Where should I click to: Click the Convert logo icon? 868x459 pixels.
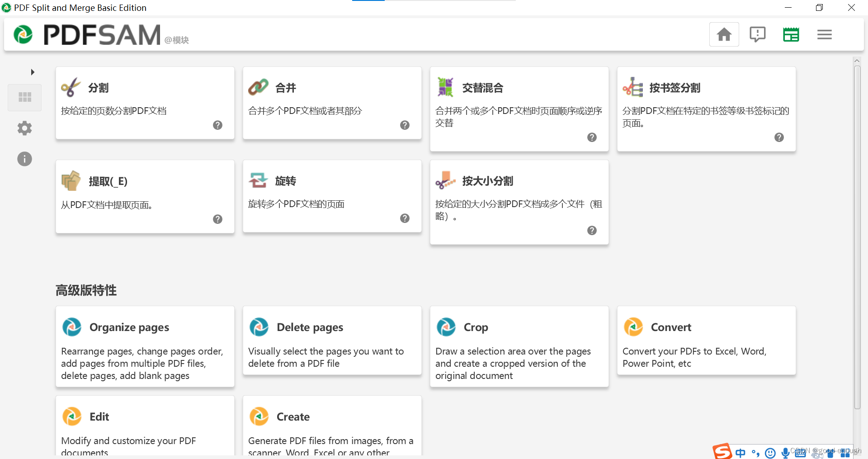pyautogui.click(x=633, y=327)
